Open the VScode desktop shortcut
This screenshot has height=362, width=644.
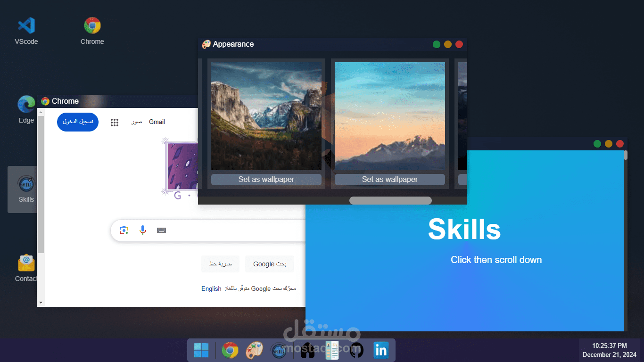coord(26,31)
